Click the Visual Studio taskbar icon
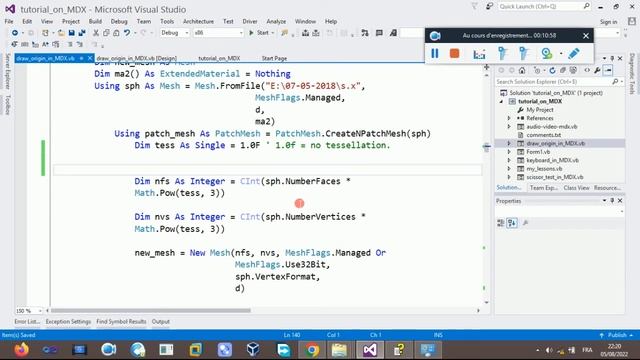The width and height of the screenshot is (640, 360). (x=370, y=350)
